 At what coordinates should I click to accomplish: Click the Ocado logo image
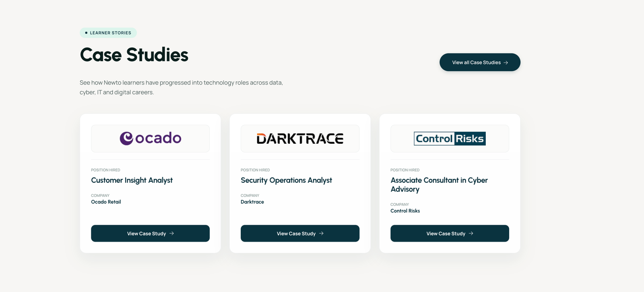(150, 138)
